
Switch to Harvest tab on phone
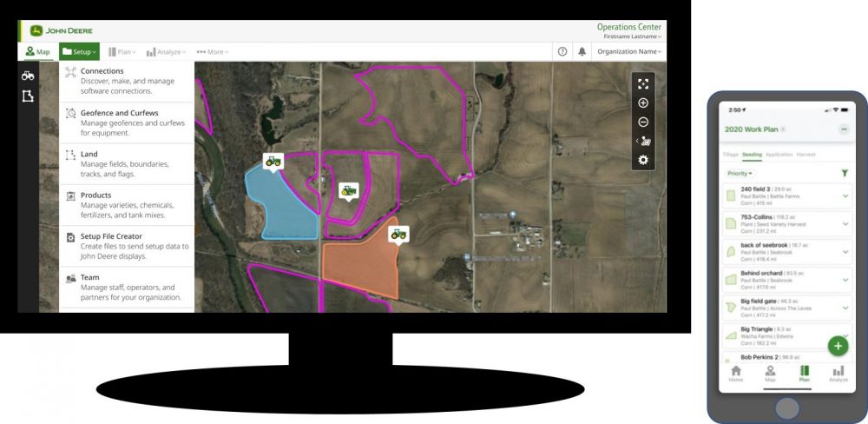(806, 155)
